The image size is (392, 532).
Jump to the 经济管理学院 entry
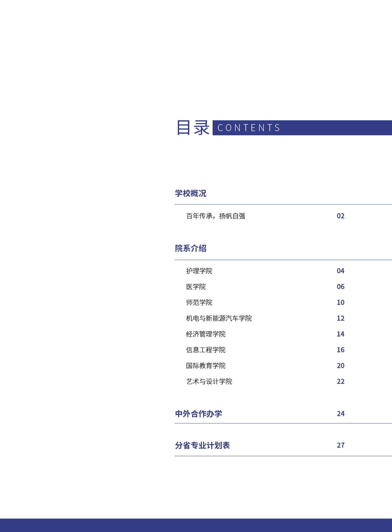pos(206,334)
